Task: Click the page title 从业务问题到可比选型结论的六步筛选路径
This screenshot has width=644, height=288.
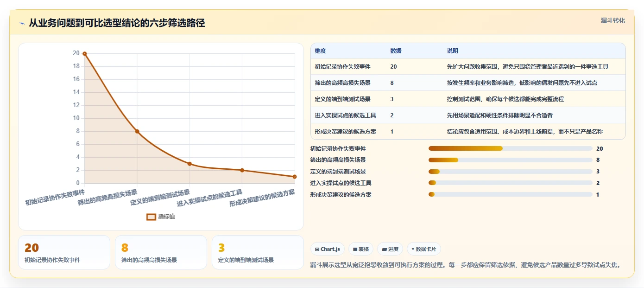Action: pos(117,23)
